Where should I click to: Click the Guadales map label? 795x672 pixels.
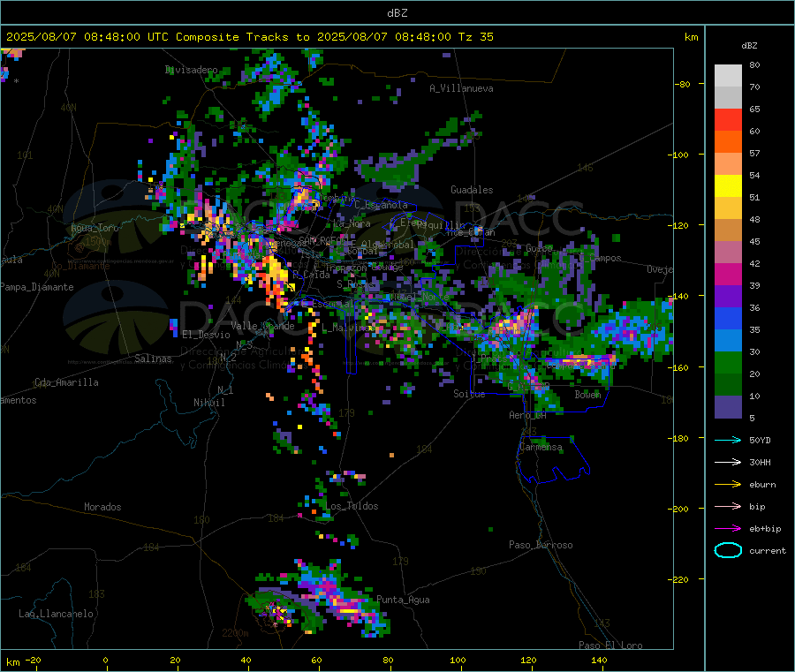click(x=472, y=190)
